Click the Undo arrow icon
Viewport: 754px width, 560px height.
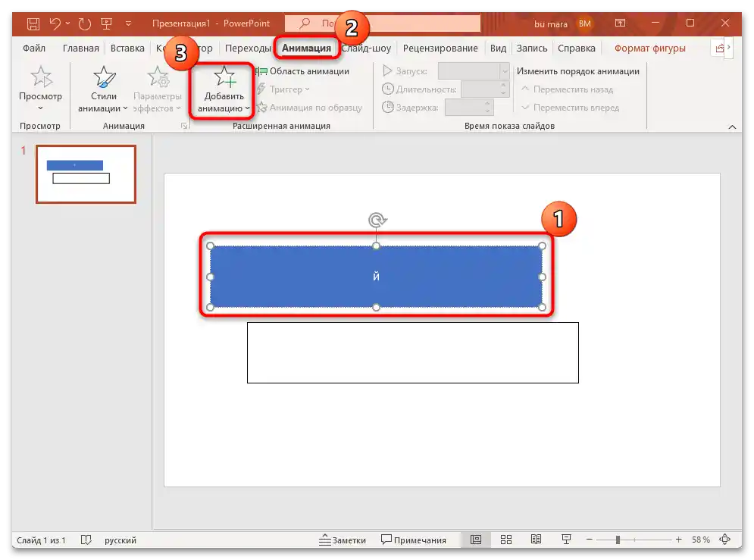(57, 23)
